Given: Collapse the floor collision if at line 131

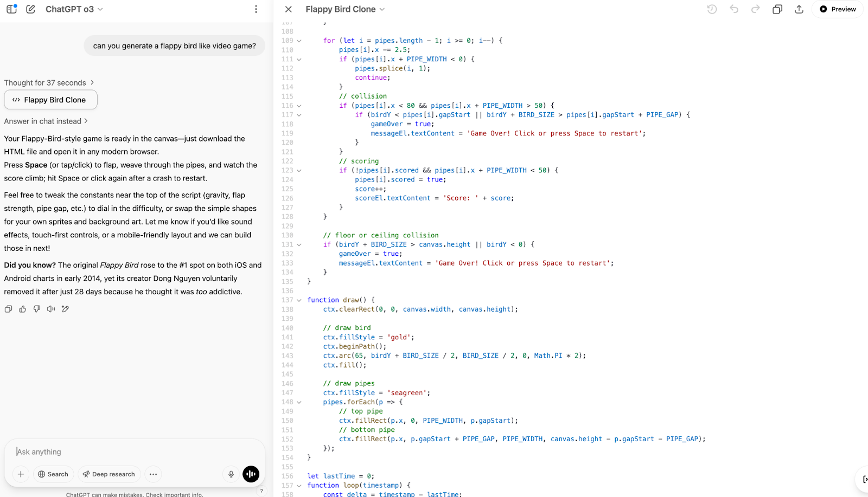Looking at the screenshot, I should [299, 244].
